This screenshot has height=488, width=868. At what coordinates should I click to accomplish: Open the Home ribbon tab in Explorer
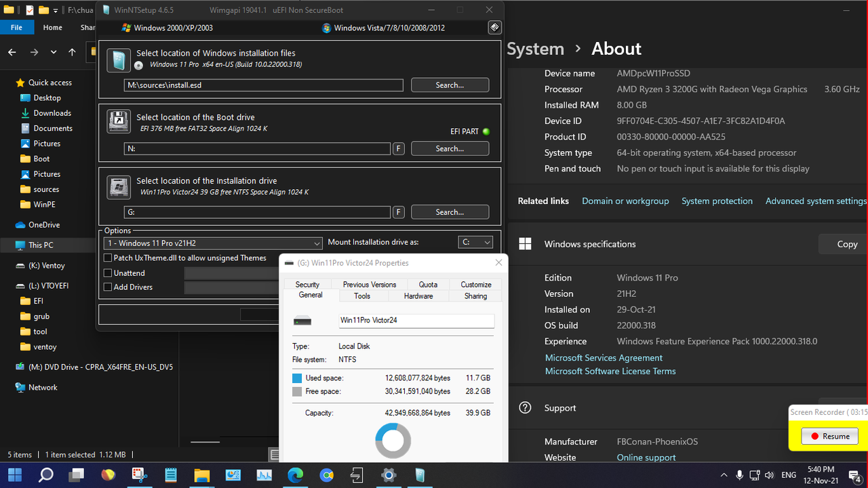pos(52,28)
